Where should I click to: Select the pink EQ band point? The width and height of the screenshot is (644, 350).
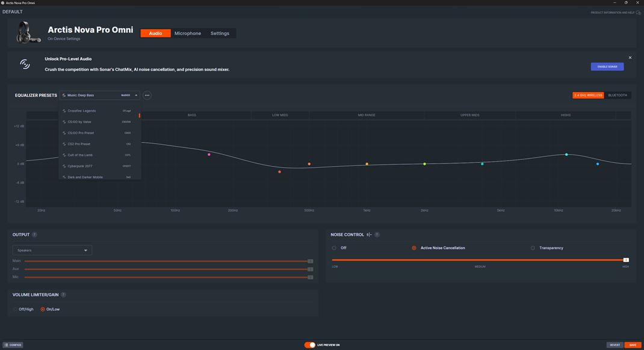coord(209,155)
